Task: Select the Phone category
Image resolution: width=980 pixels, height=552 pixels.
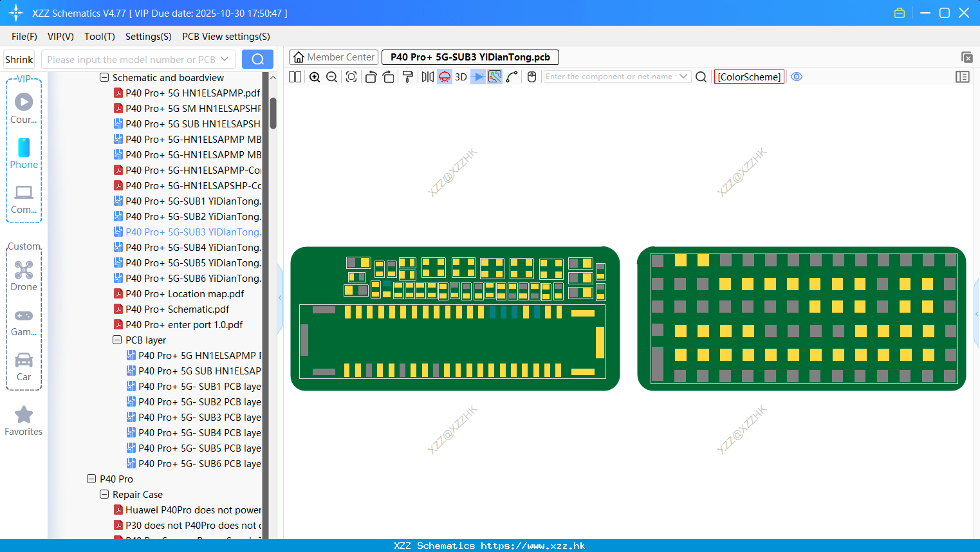Action: click(24, 154)
